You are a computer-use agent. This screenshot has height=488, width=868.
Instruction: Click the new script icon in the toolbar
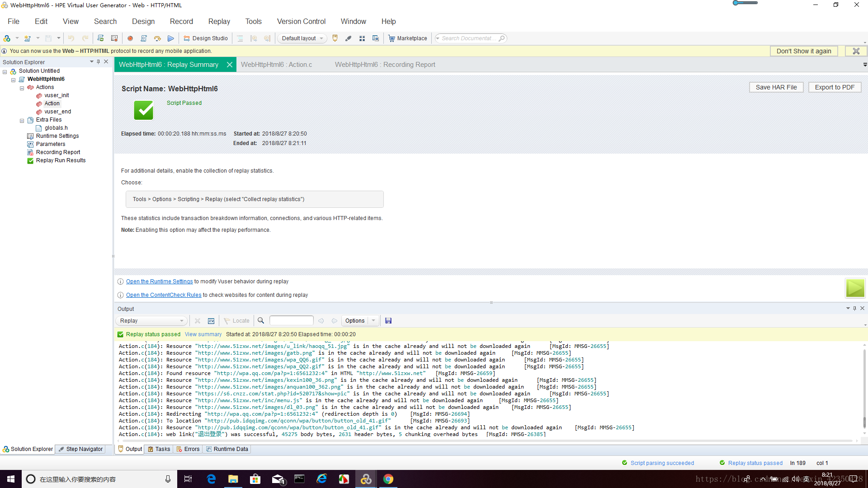pyautogui.click(x=28, y=38)
